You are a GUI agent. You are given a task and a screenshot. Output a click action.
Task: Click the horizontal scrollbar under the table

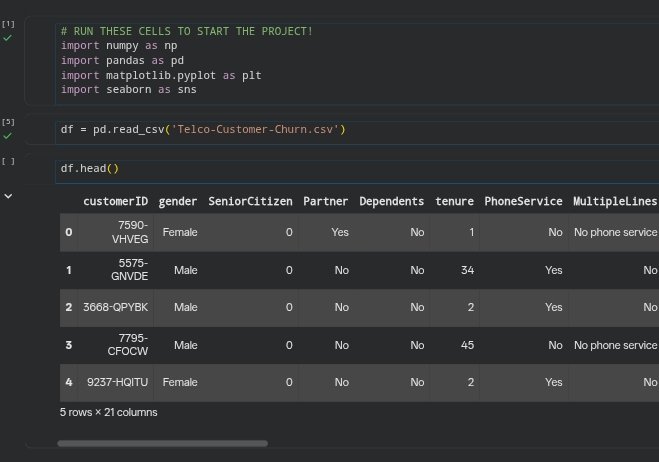[162, 444]
